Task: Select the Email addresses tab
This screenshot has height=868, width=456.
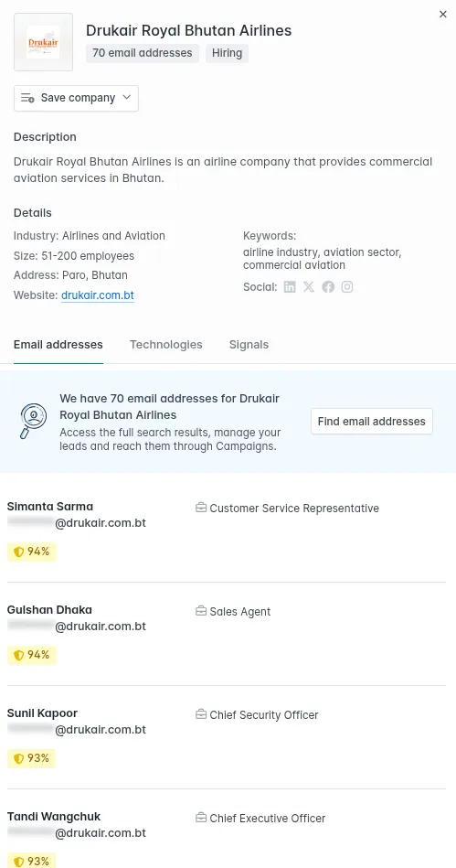Action: [x=58, y=344]
